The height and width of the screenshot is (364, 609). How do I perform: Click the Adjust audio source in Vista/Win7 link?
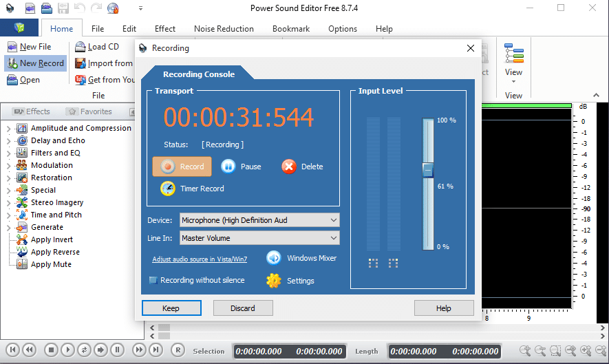coord(200,259)
